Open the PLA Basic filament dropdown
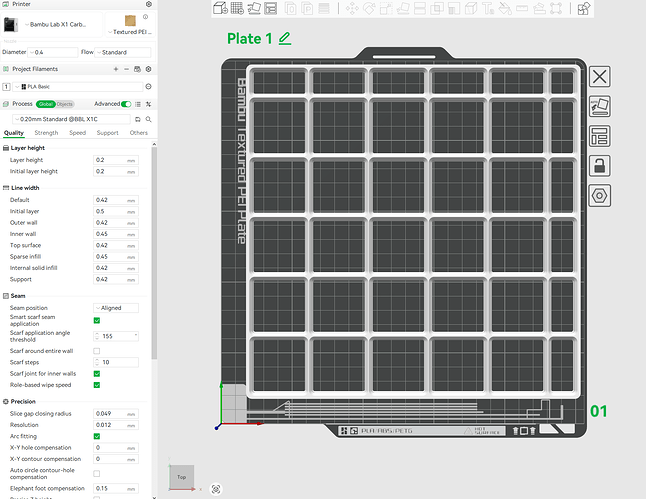The height and width of the screenshot is (499, 646). (78, 87)
